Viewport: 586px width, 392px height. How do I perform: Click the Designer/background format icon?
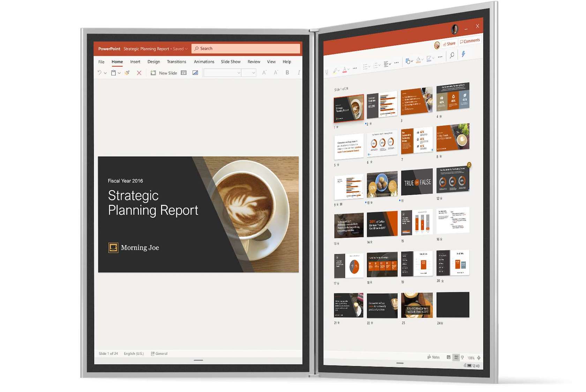(x=195, y=73)
